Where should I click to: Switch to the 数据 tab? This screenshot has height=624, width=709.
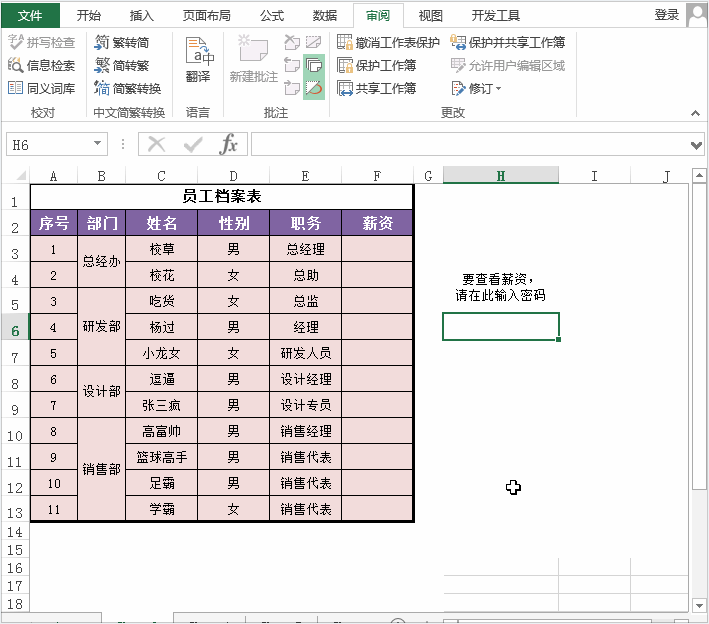point(325,15)
